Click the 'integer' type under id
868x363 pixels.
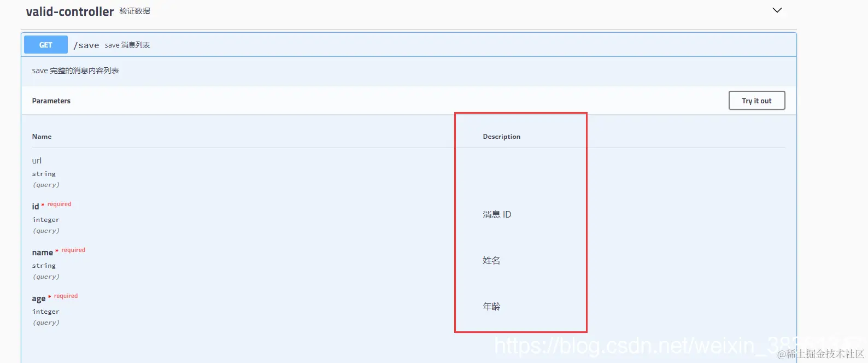coord(45,220)
